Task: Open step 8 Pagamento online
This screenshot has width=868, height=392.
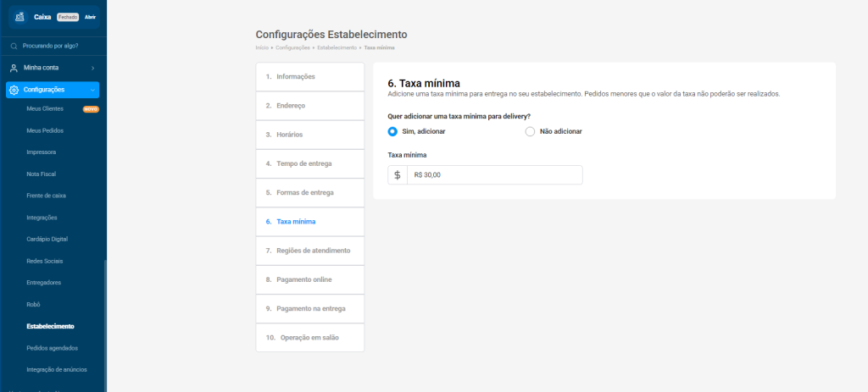Action: [309, 279]
